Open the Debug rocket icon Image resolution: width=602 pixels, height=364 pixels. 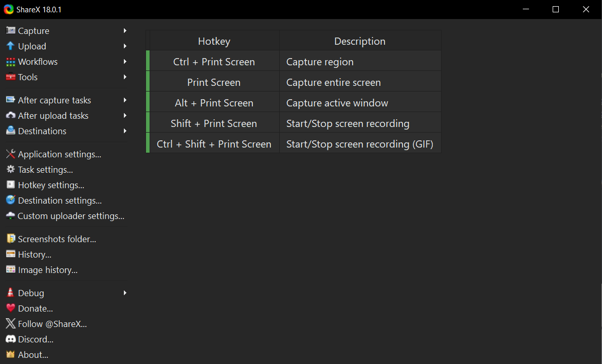coord(10,293)
